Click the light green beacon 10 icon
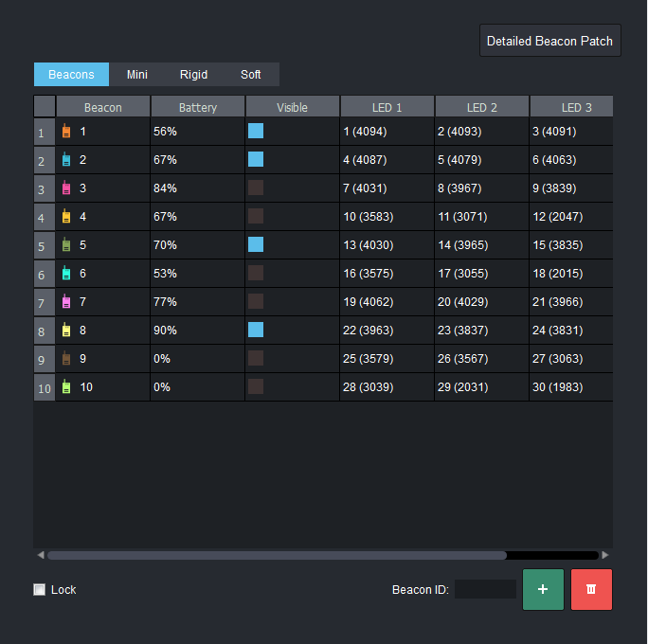648x644 pixels. pos(66,387)
